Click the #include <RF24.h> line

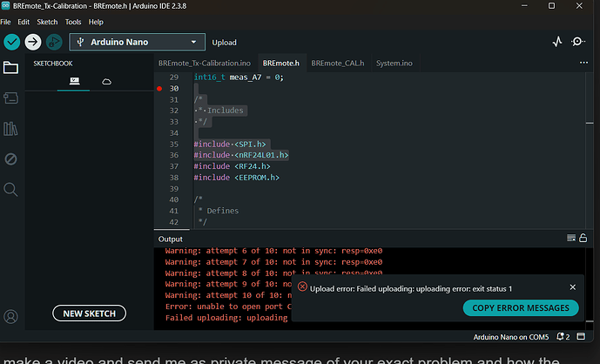click(x=232, y=166)
